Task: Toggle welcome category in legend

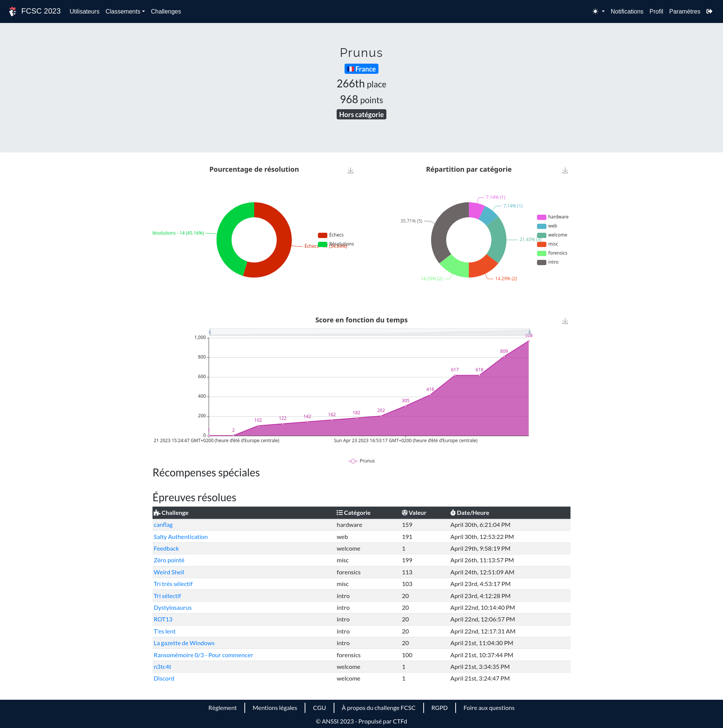Action: (x=552, y=235)
